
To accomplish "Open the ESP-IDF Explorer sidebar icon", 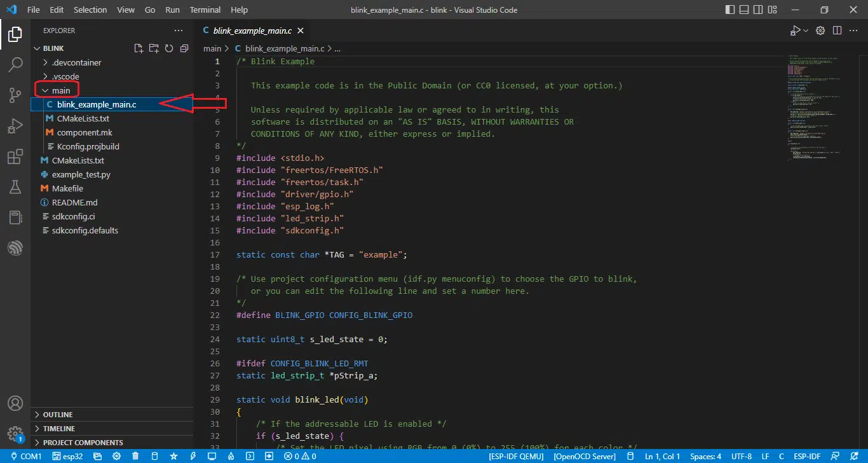I will tap(15, 248).
